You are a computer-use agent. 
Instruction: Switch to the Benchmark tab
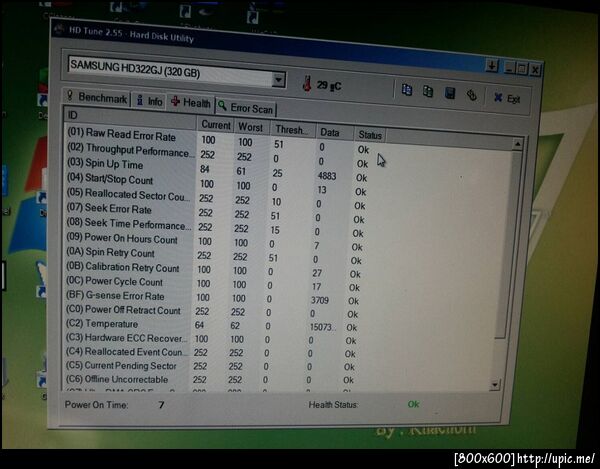(x=97, y=97)
